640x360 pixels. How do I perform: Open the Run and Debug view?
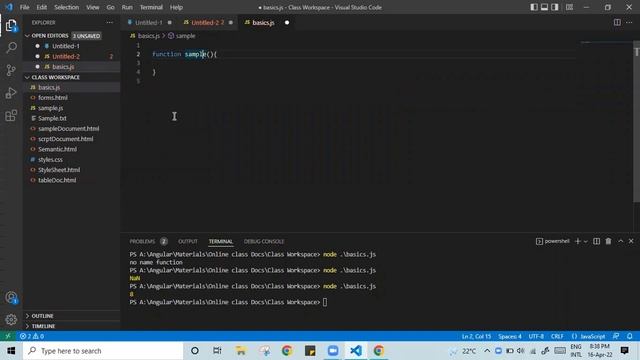click(x=11, y=93)
